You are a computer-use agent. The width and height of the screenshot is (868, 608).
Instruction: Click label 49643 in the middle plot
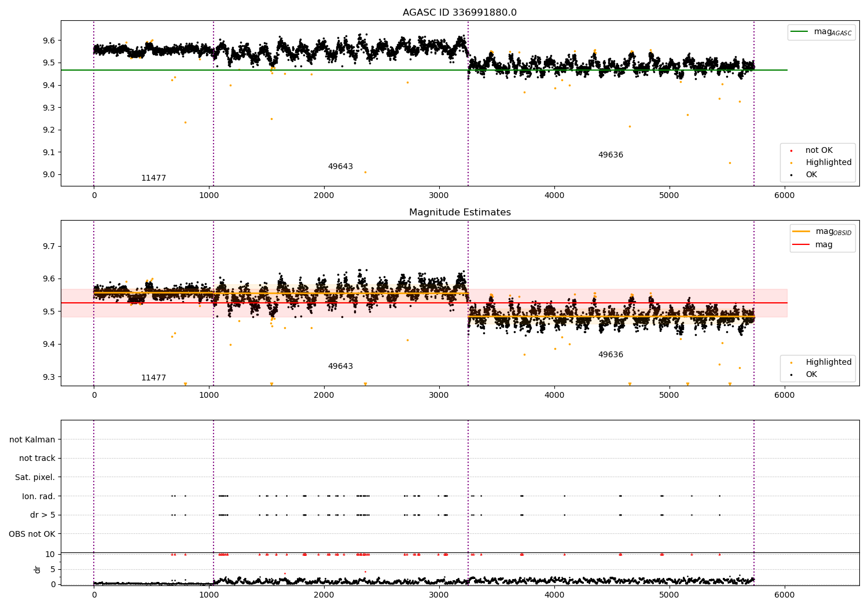coord(340,367)
